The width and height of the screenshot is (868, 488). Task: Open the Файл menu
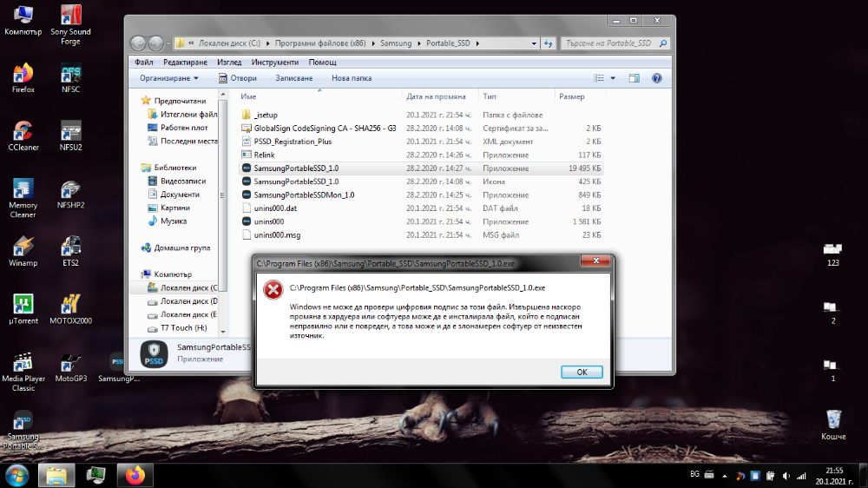tap(143, 62)
